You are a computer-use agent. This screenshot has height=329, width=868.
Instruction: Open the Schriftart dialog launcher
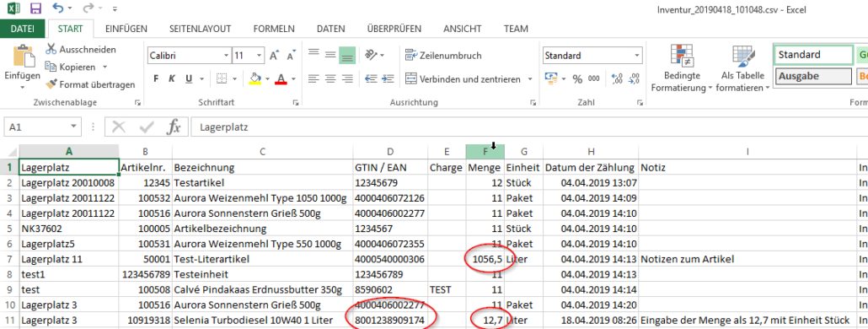(296, 102)
